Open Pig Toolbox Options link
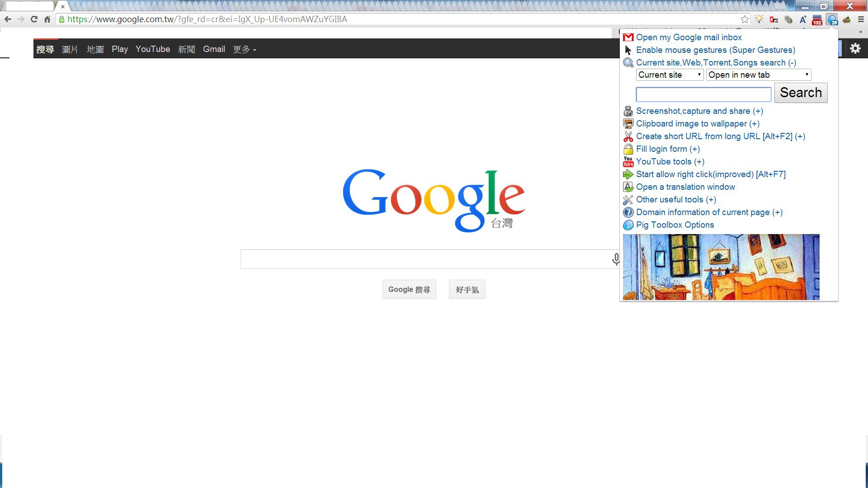 675,225
